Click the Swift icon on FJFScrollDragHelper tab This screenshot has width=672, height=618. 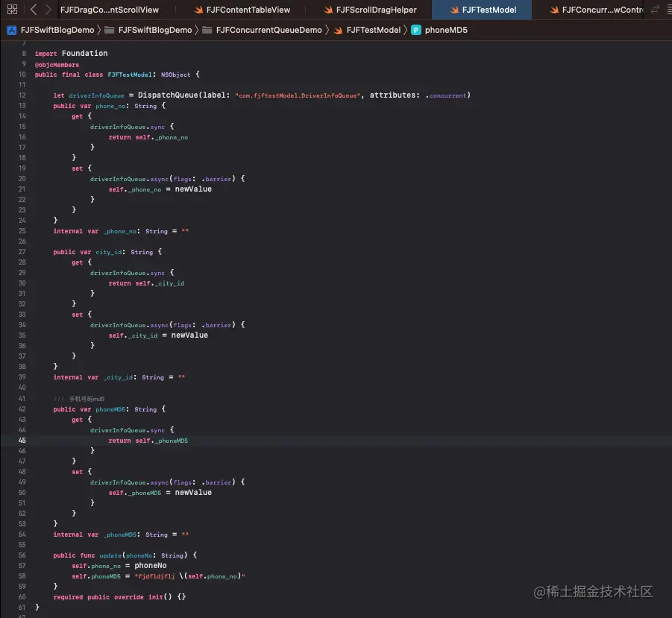328,10
